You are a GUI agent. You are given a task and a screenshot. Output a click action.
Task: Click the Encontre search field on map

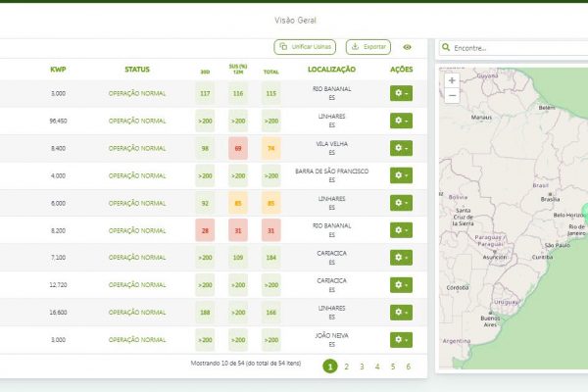tap(514, 47)
